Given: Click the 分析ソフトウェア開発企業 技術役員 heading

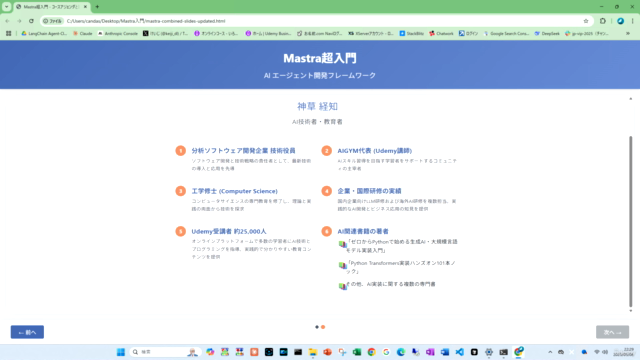Looking at the screenshot, I should pos(243,151).
